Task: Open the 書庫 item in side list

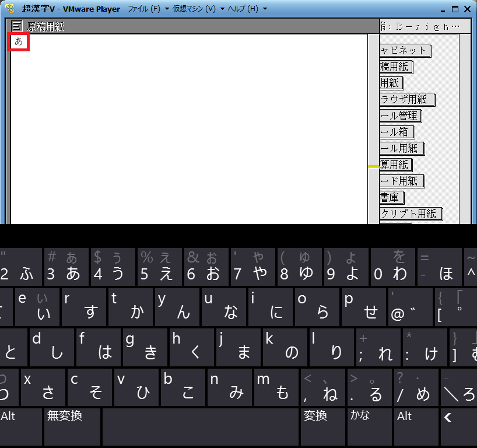Action: coord(390,198)
